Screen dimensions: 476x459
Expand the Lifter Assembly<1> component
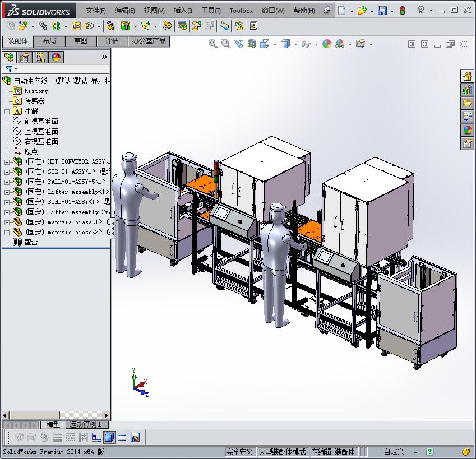pos(7,192)
